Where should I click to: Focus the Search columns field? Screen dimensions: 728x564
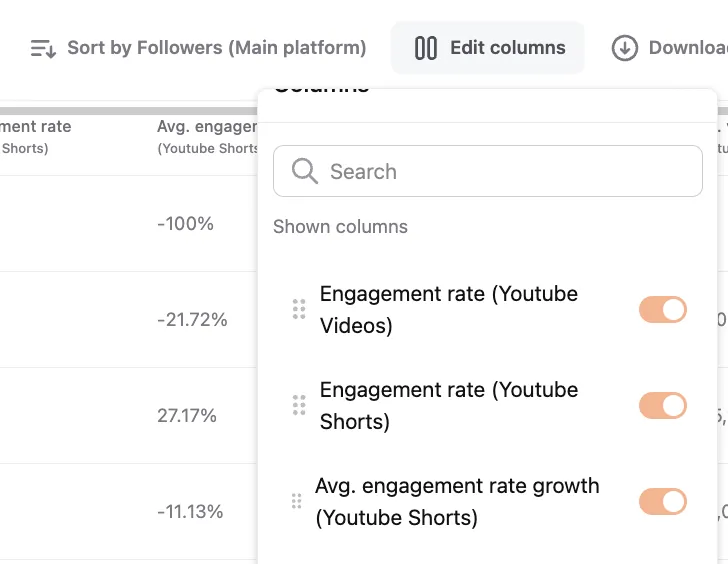pyautogui.click(x=488, y=171)
